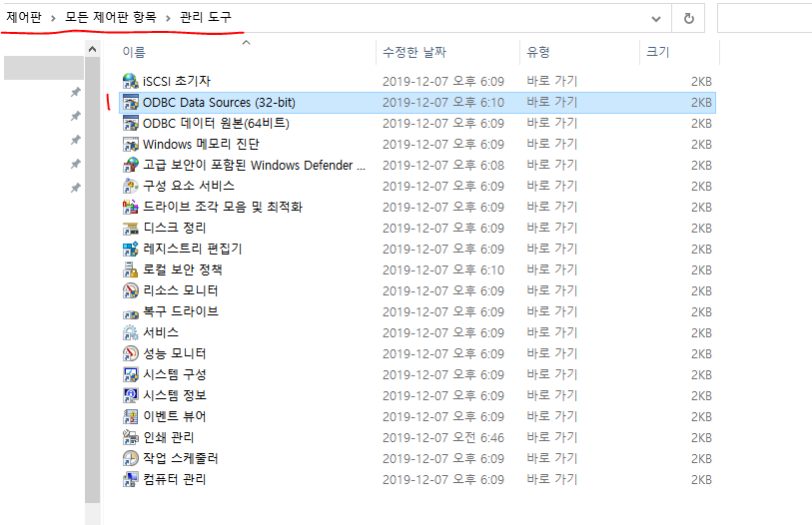The width and height of the screenshot is (812, 525).
Task: Select the iSCSI 초기자 file name
Action: (177, 81)
